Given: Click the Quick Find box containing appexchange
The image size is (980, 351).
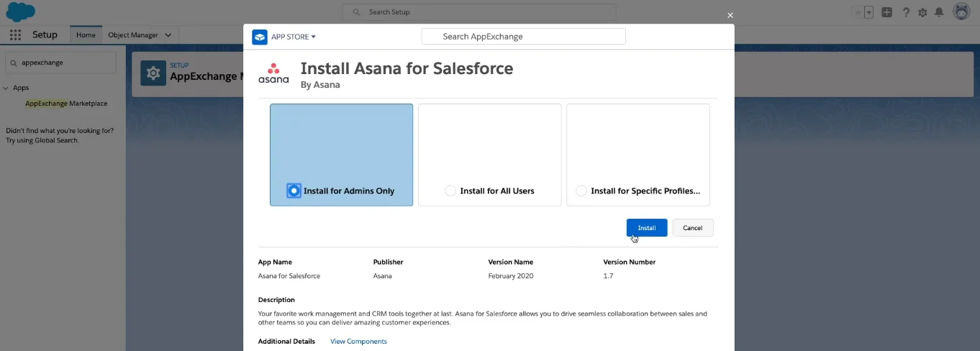Looking at the screenshot, I should [x=61, y=63].
